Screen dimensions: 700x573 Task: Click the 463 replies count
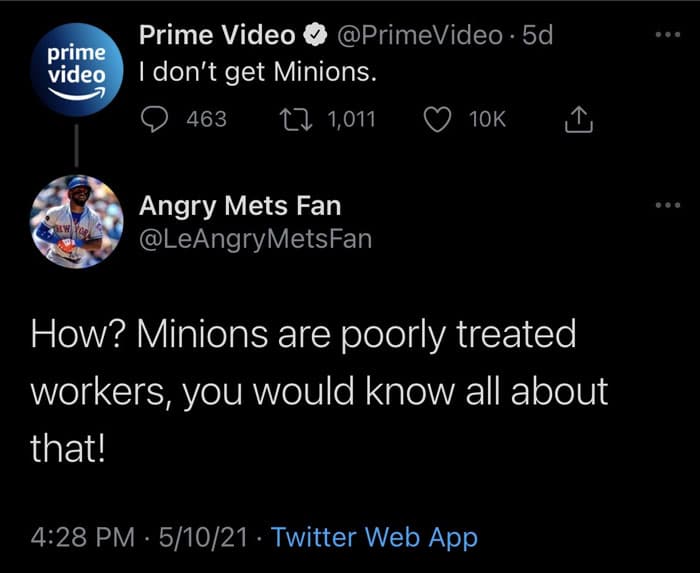point(206,120)
